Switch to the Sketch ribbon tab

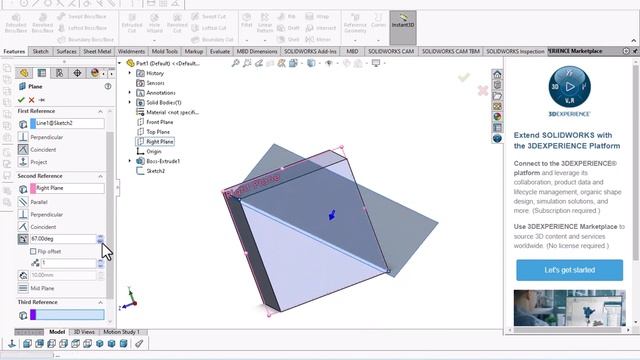click(40, 51)
